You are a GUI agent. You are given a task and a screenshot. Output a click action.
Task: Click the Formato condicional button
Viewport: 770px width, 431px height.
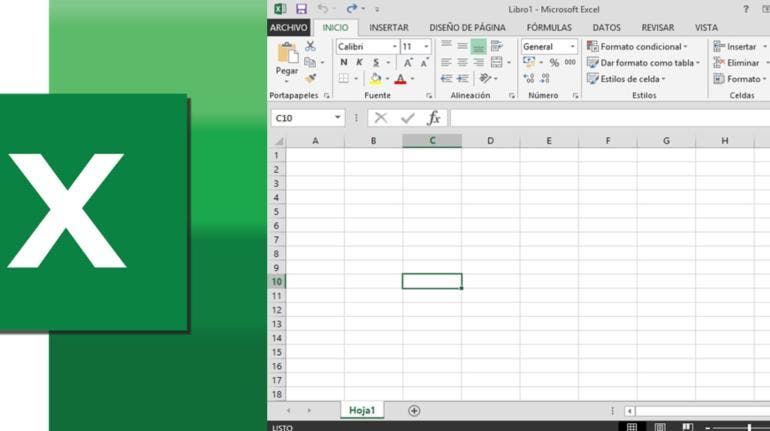(x=637, y=46)
